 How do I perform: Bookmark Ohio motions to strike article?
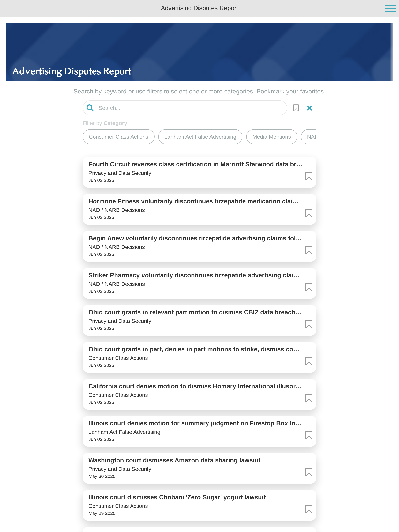click(309, 361)
